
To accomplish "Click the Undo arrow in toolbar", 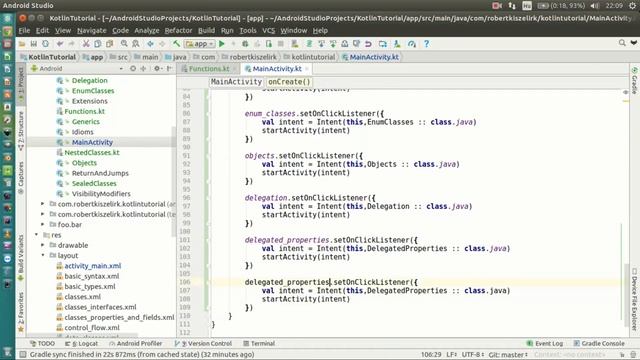I will pyautogui.click(x=60, y=44).
